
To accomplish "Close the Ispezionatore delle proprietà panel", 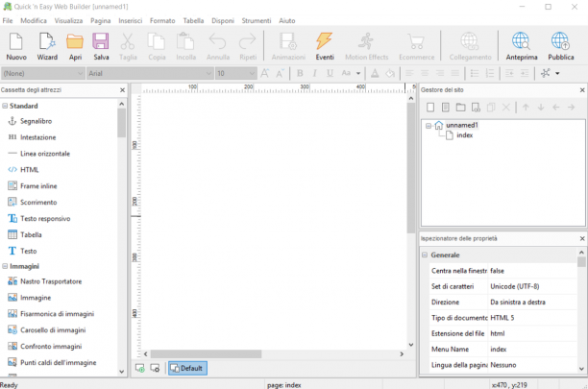I will 582,239.
